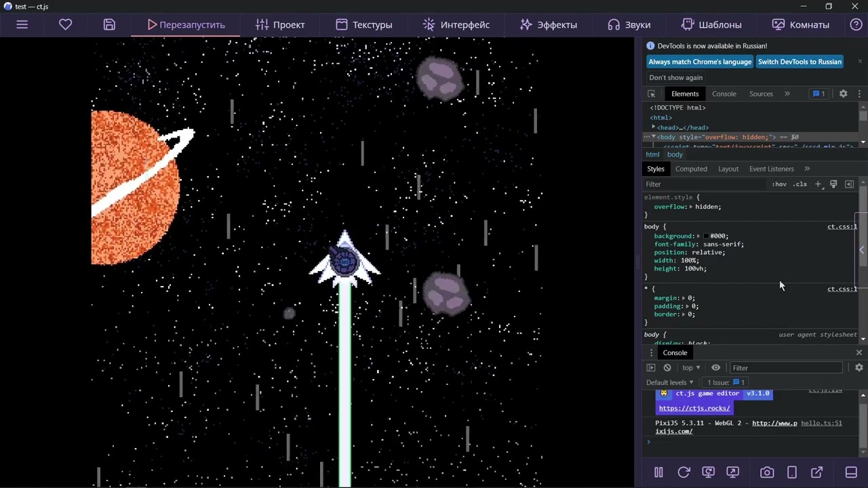Restart the game with circular arrow icon

tap(684, 472)
